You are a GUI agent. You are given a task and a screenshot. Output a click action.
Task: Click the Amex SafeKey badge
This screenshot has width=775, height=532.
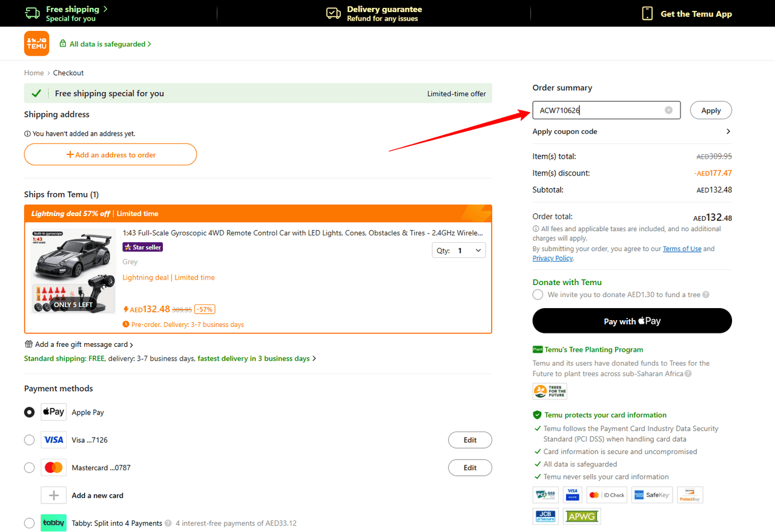pos(651,495)
